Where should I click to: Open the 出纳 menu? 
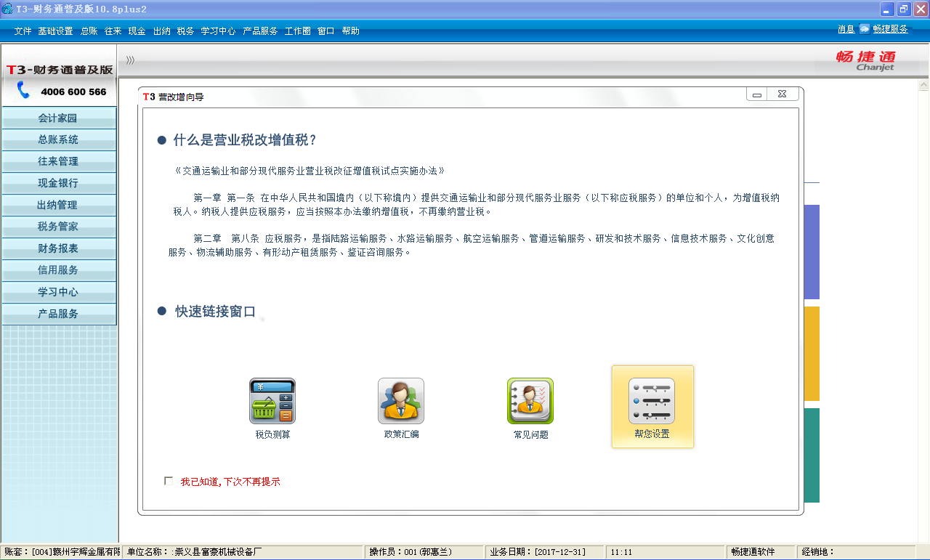161,31
